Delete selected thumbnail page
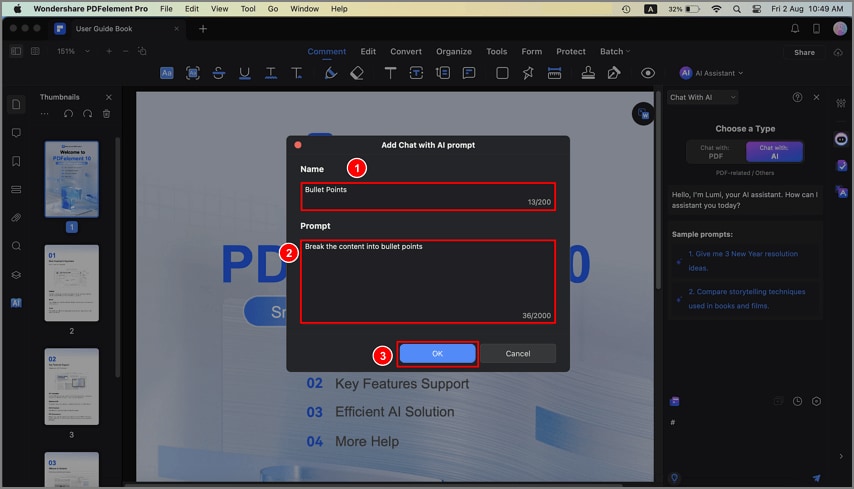 pyautogui.click(x=107, y=114)
